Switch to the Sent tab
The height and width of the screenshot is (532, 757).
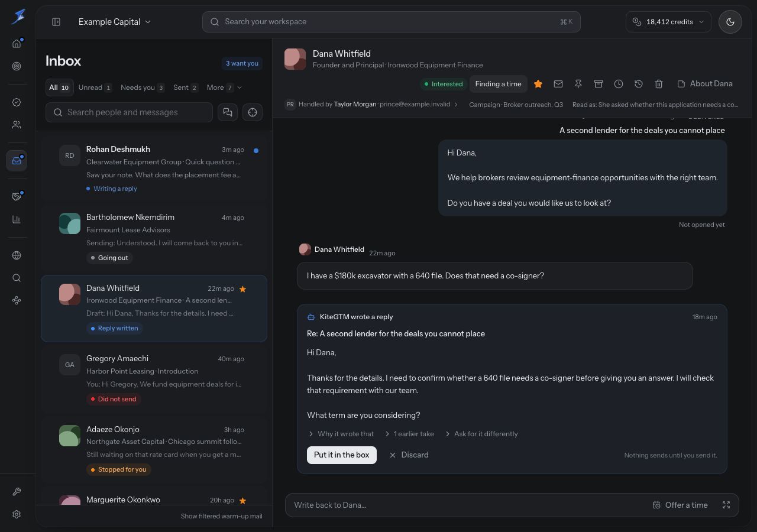point(186,87)
